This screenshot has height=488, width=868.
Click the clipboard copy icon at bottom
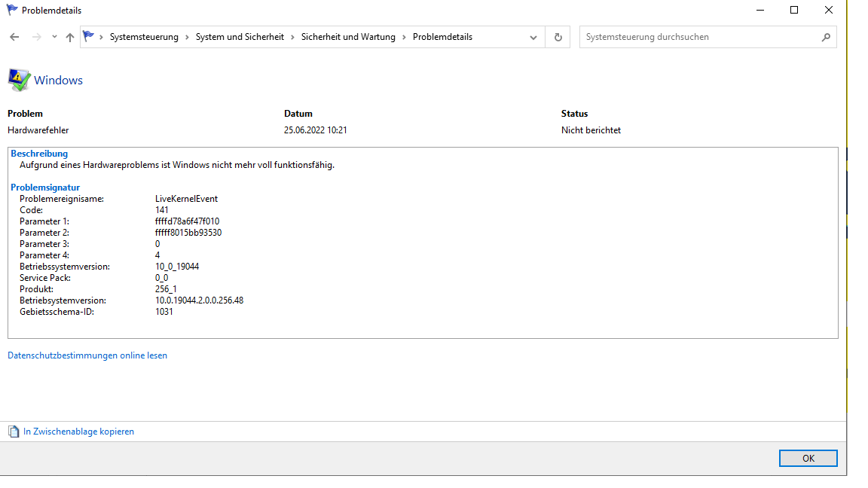tap(14, 432)
